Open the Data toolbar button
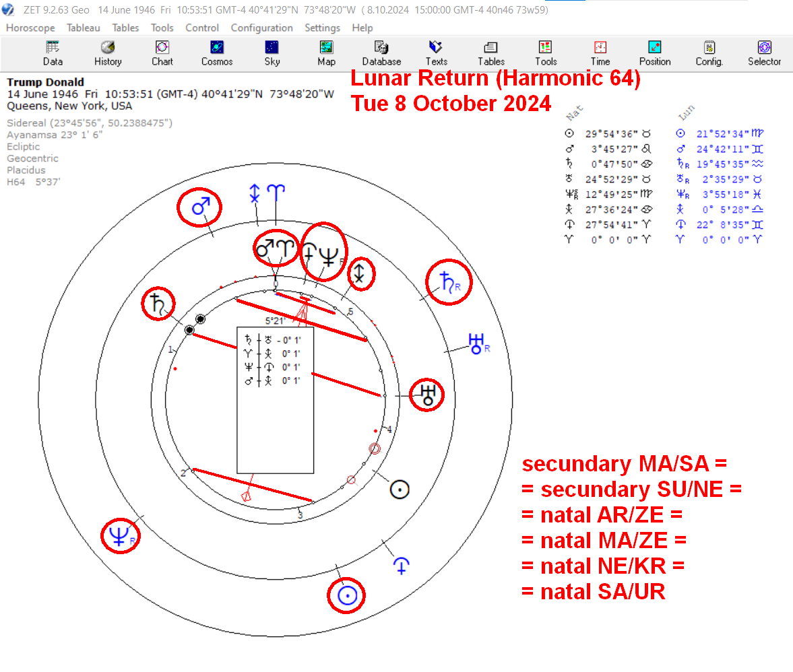The width and height of the screenshot is (793, 672). click(53, 54)
